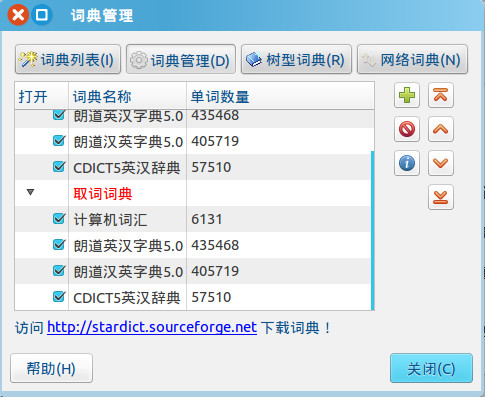Open the stardict.sourceforge.net link
Image resolution: width=485 pixels, height=397 pixels.
[x=152, y=327]
